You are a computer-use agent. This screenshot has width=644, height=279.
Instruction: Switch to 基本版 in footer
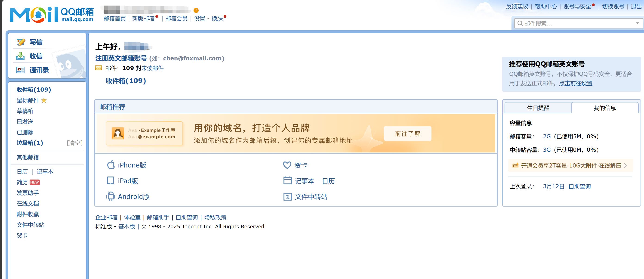pyautogui.click(x=127, y=226)
